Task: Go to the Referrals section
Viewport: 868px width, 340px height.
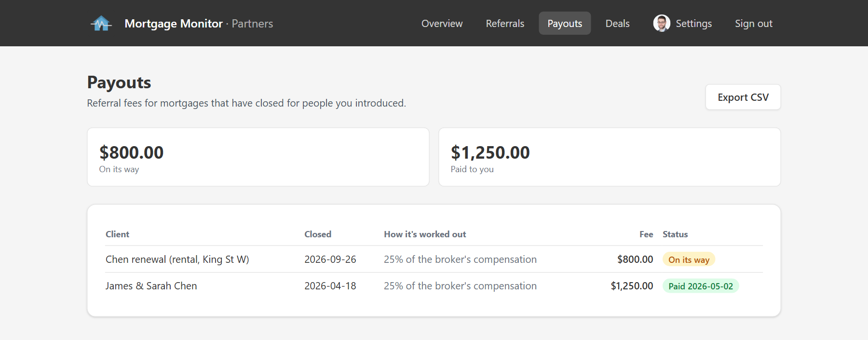Action: coord(505,23)
